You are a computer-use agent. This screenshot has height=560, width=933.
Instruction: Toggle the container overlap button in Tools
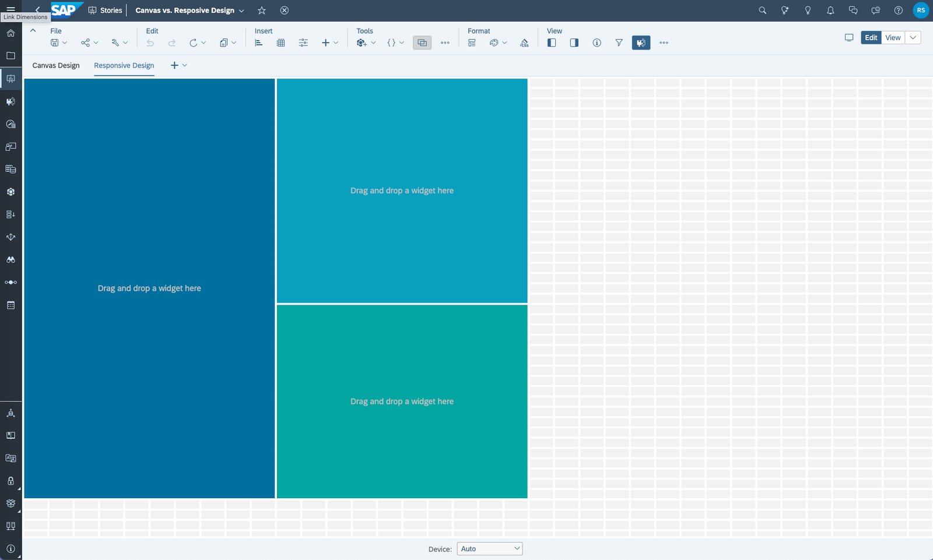point(422,42)
